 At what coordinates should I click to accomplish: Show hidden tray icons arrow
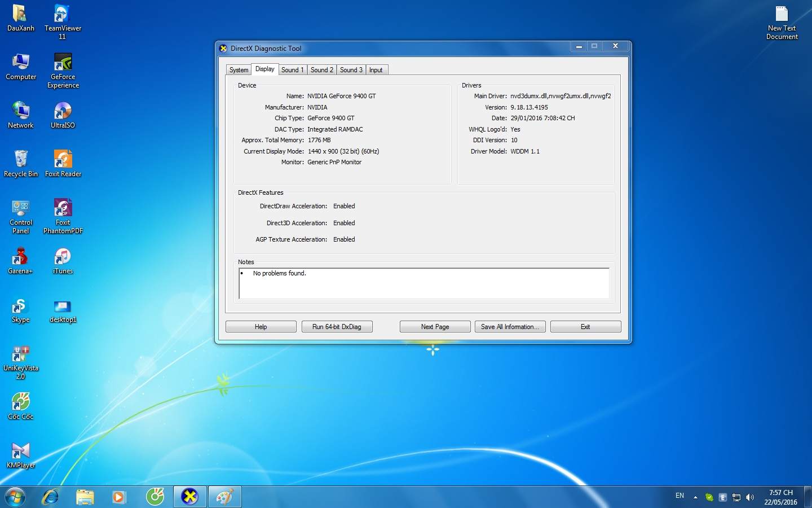(695, 497)
